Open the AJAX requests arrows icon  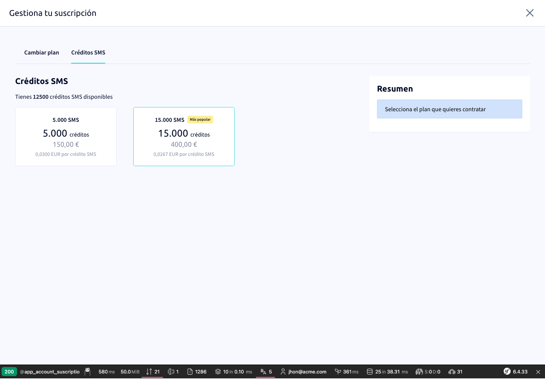(149, 372)
